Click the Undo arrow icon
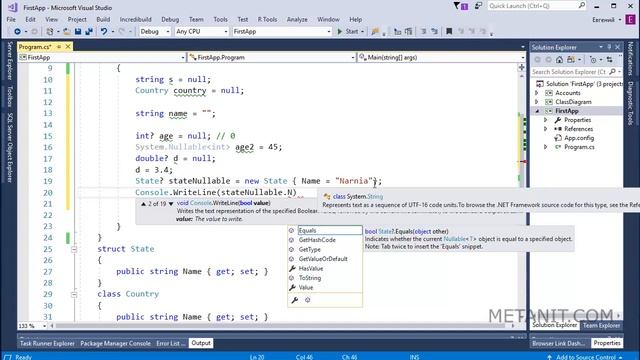The height and width of the screenshot is (360, 640). click(104, 31)
